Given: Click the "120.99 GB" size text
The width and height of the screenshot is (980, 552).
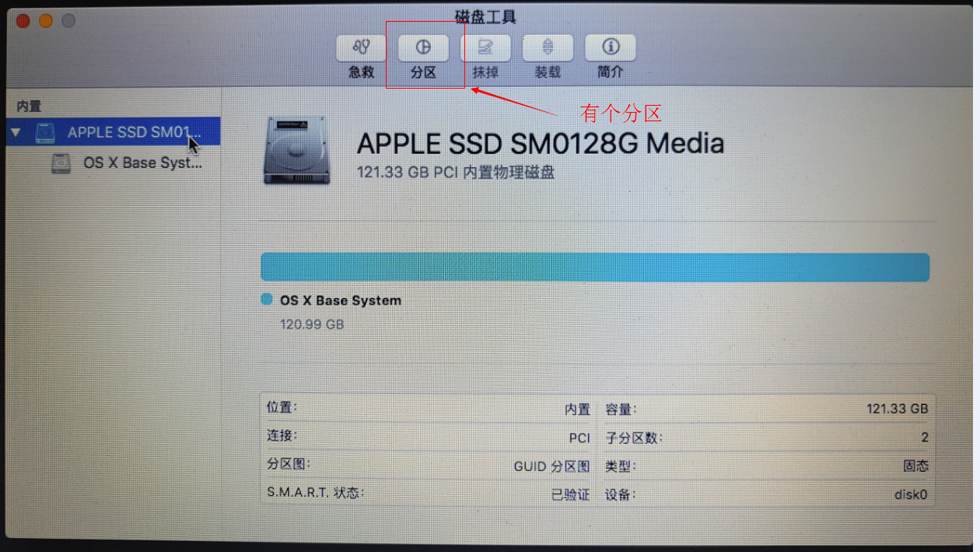Looking at the screenshot, I should [312, 324].
